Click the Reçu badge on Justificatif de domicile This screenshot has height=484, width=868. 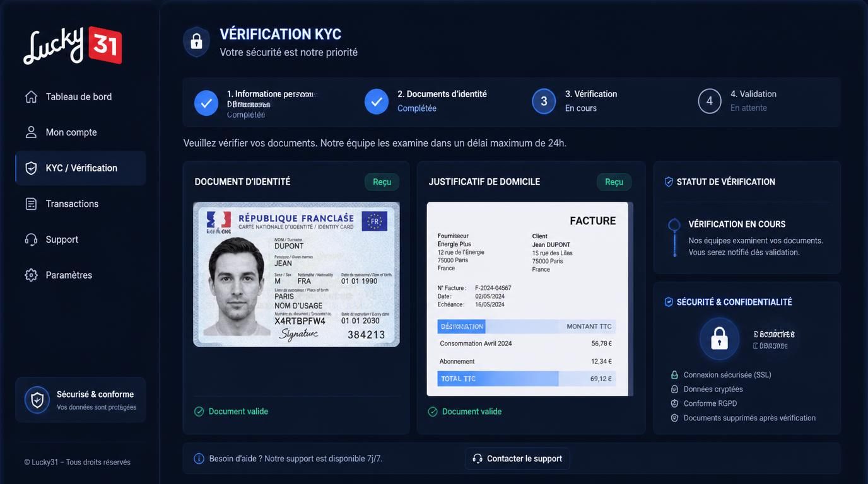[614, 182]
